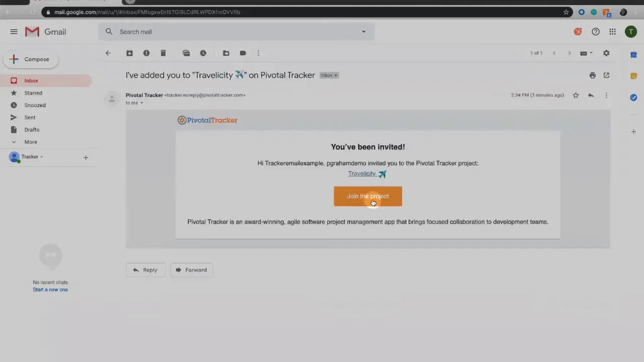Open the Travelicity project link
Screen dimensions: 644x362
click(x=362, y=173)
